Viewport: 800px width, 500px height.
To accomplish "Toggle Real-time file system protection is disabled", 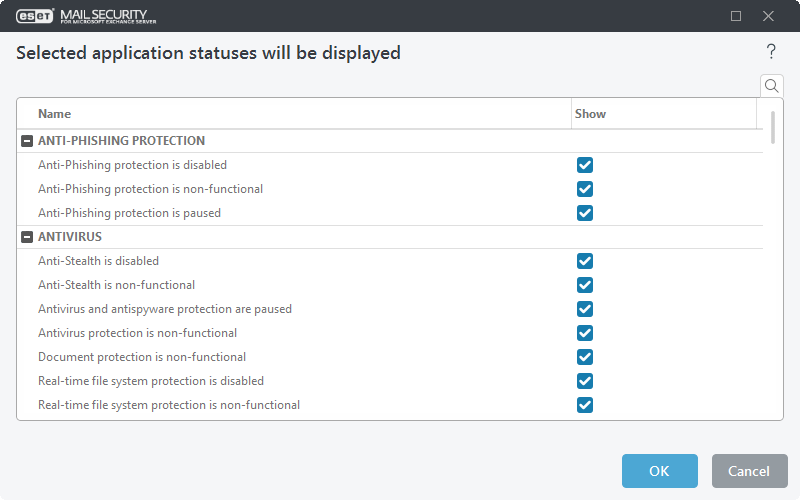I will [x=585, y=381].
